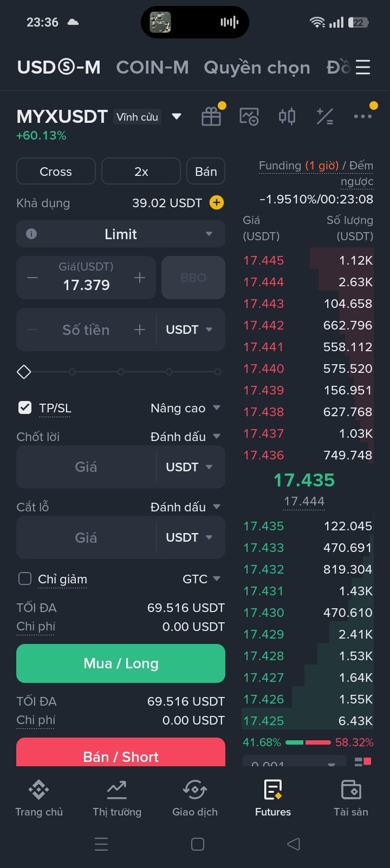The height and width of the screenshot is (868, 390).
Task: Enable the Chỉ giảm checkbox
Action: coord(25,578)
